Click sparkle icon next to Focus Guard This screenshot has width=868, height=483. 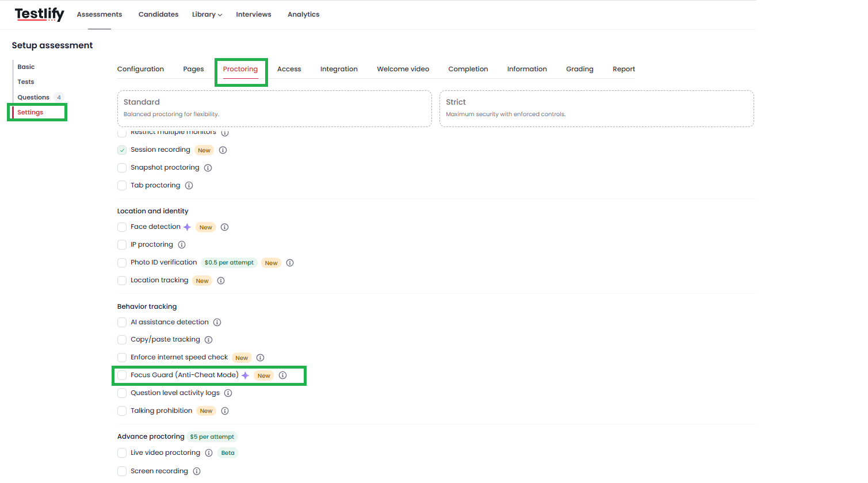click(245, 375)
